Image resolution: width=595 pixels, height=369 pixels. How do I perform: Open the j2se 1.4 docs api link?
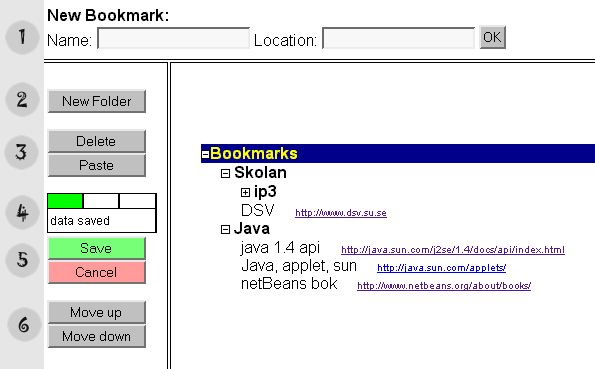click(453, 250)
